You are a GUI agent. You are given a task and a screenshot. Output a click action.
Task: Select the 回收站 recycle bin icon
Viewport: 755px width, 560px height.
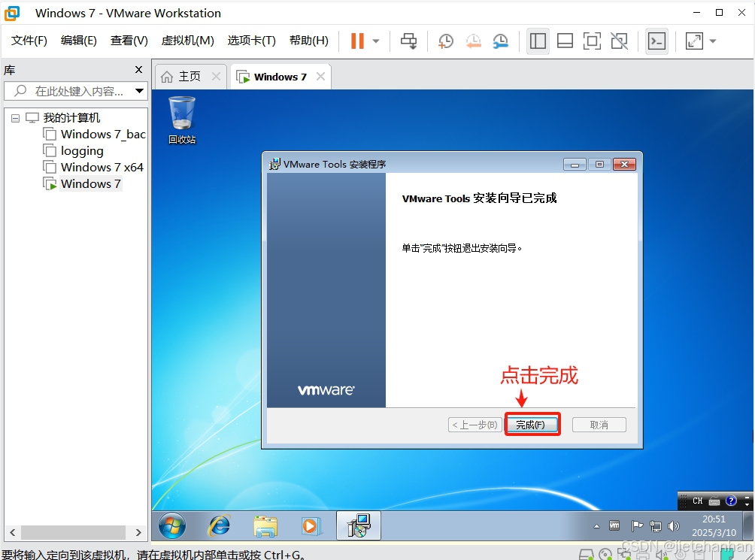tap(182, 120)
